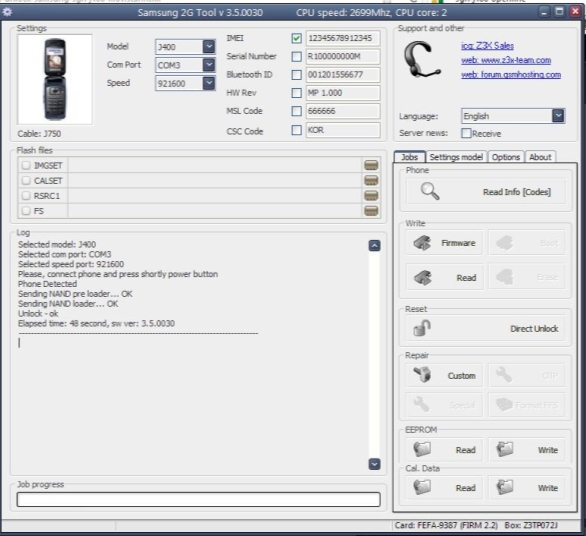
Task: Click the disabled Erase button
Action: pos(527,277)
